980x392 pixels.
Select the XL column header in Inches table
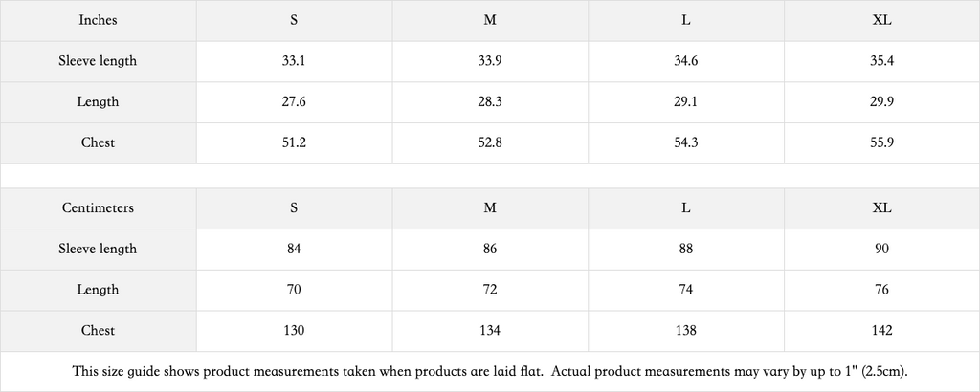tap(882, 20)
